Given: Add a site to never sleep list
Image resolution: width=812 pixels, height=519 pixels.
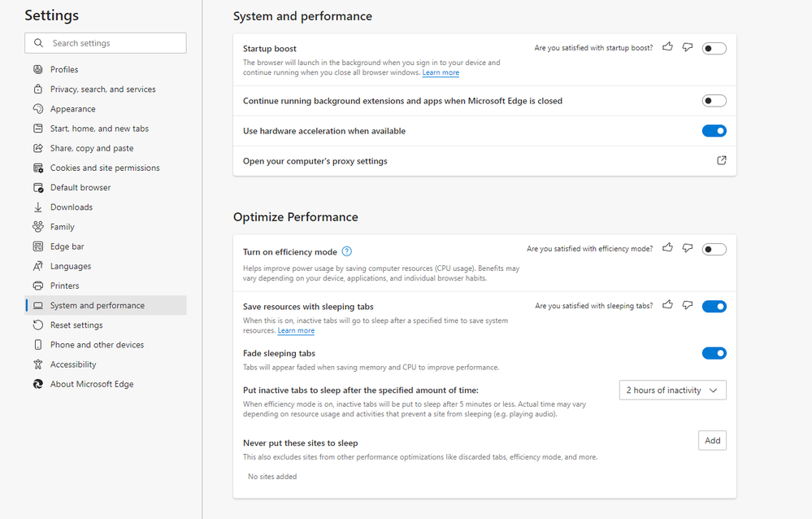Looking at the screenshot, I should pos(712,440).
